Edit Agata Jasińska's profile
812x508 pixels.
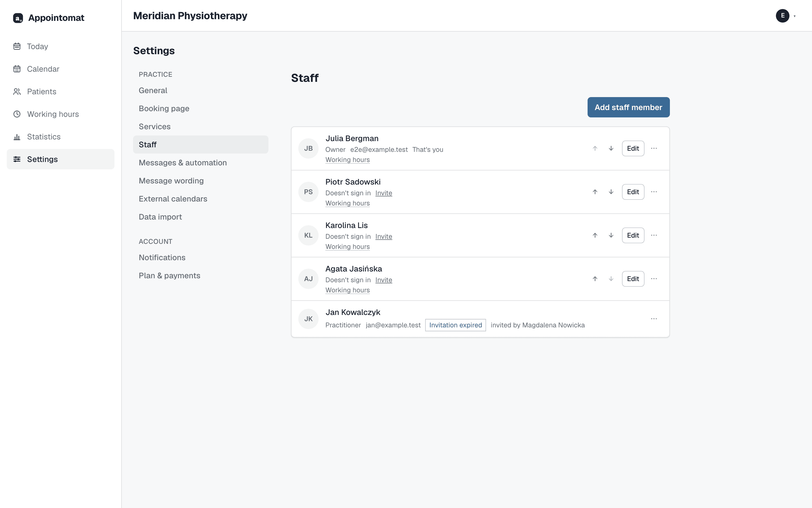tap(633, 279)
